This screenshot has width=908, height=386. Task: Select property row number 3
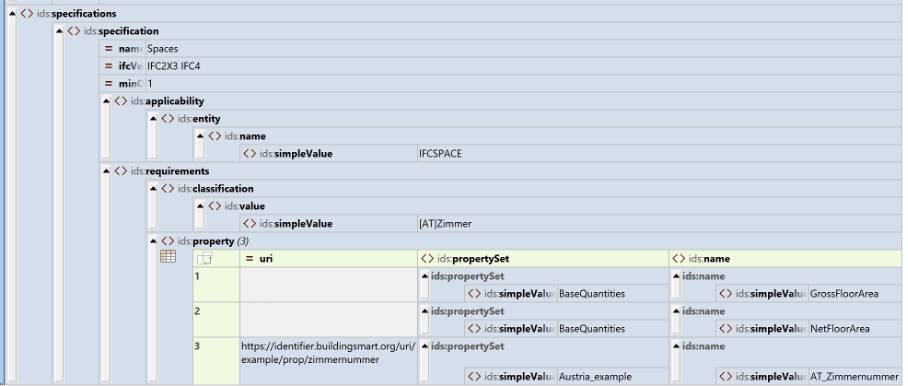pyautogui.click(x=216, y=361)
